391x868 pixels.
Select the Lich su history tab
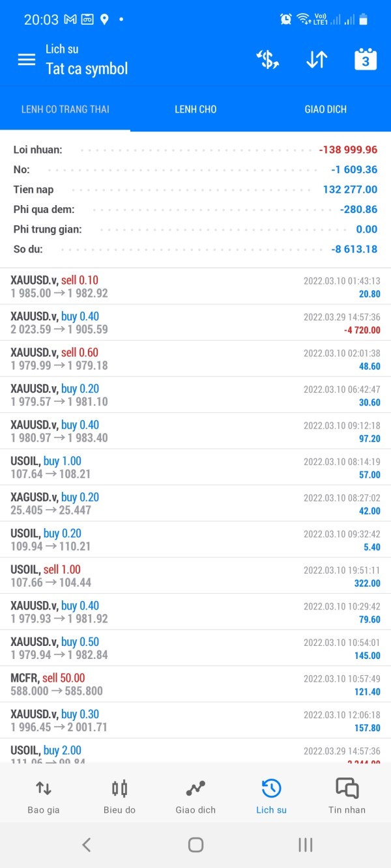[271, 796]
